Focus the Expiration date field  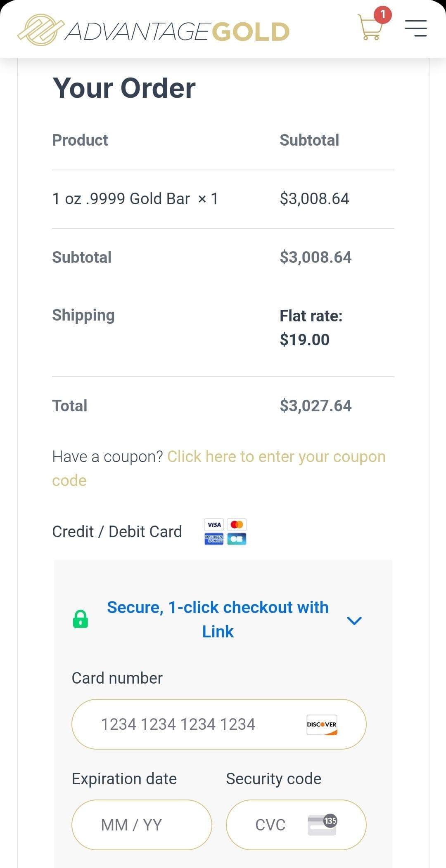click(141, 825)
